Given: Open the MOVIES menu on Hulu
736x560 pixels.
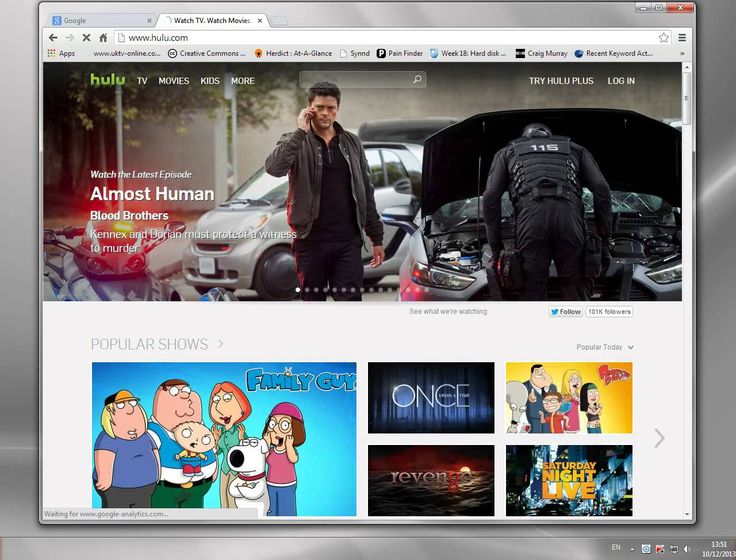Looking at the screenshot, I should 174,81.
